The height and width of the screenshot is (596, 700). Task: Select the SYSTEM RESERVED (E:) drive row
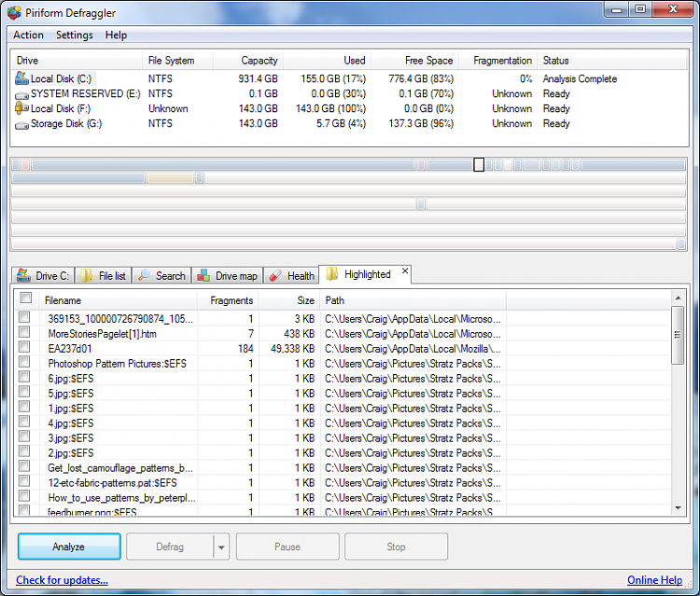click(x=349, y=93)
